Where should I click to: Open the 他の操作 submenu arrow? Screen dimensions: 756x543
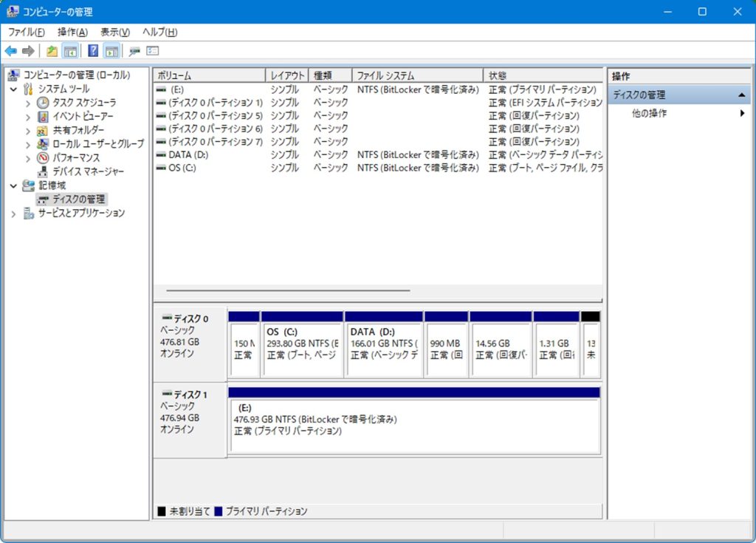pyautogui.click(x=743, y=113)
